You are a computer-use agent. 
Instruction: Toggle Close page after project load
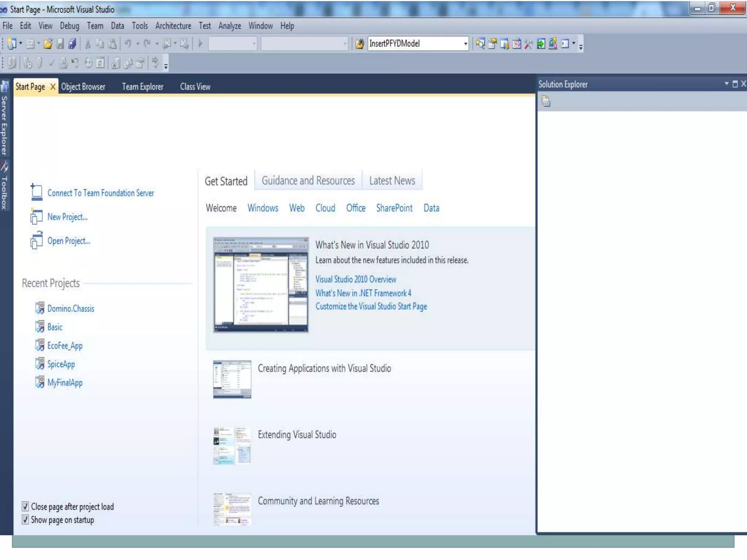[x=25, y=506]
